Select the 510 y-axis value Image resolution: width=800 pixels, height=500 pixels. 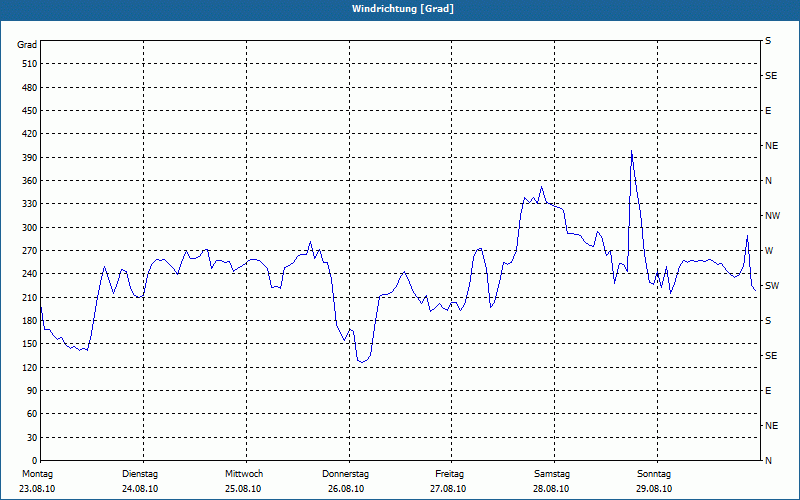click(x=30, y=64)
